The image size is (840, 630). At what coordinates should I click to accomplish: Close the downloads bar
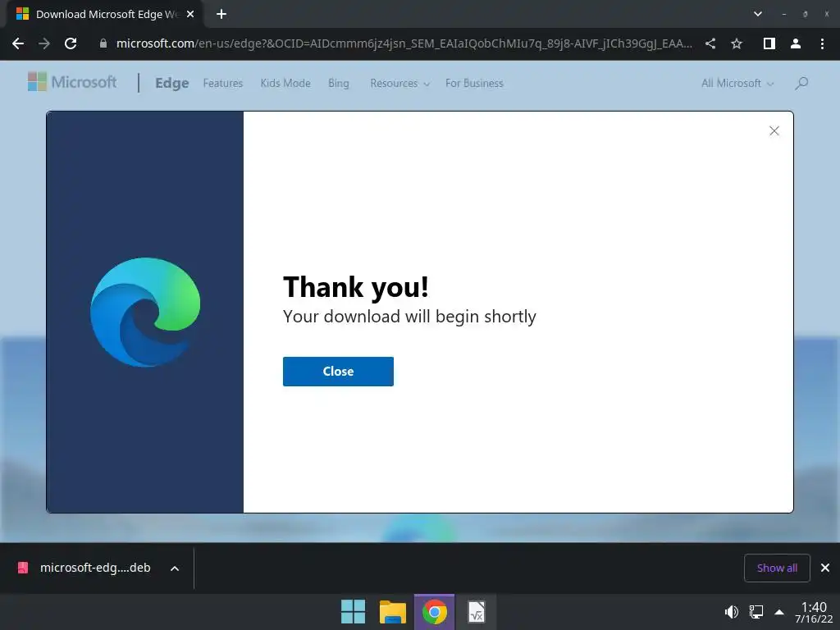[x=825, y=568]
